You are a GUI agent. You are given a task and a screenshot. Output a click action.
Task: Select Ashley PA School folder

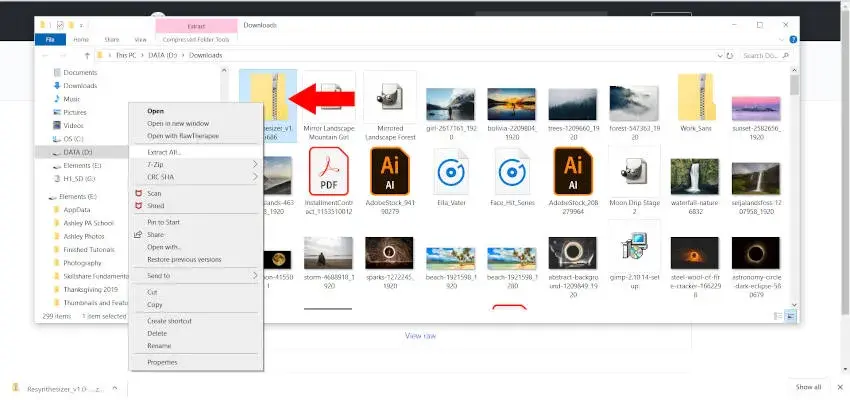[x=88, y=223]
